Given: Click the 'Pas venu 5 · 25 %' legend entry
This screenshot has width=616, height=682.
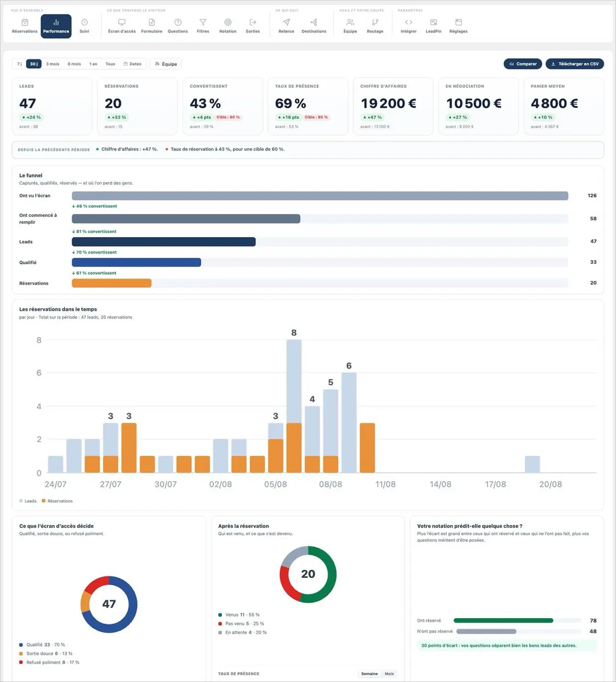Looking at the screenshot, I should point(241,624).
